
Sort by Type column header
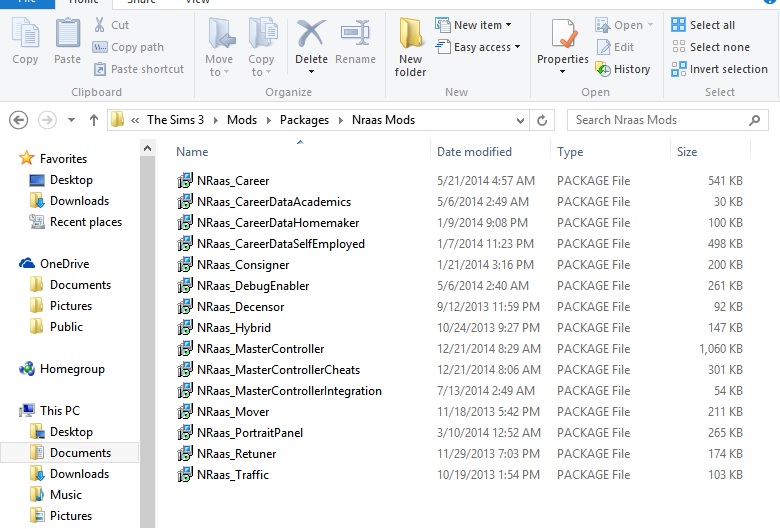coord(570,152)
